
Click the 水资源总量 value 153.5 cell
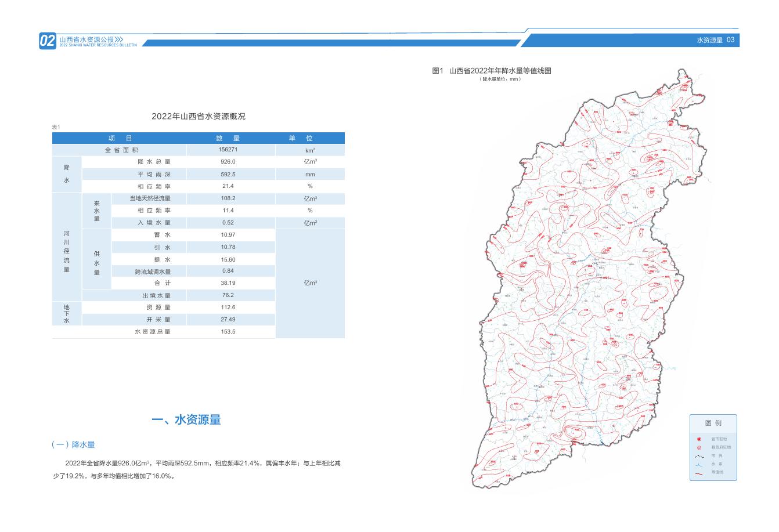coord(228,332)
